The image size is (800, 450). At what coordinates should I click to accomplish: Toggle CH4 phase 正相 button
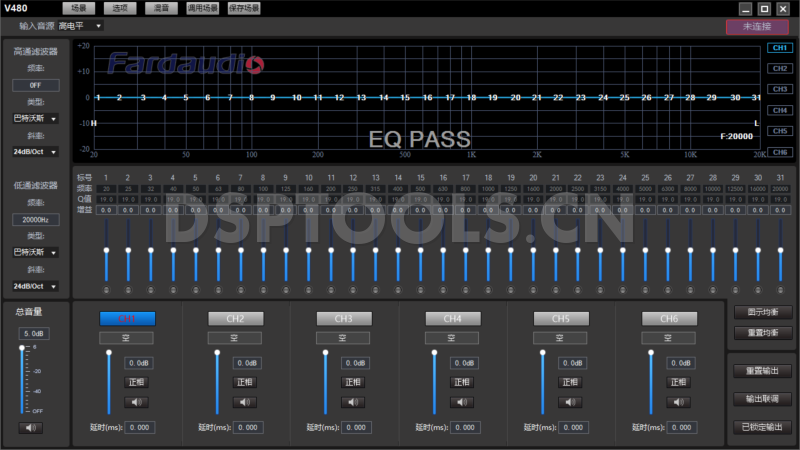[x=462, y=382]
